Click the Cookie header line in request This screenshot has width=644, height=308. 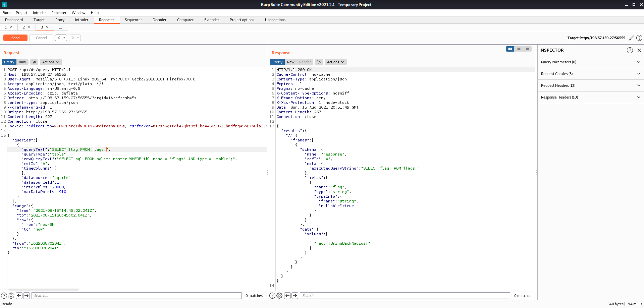137,126
